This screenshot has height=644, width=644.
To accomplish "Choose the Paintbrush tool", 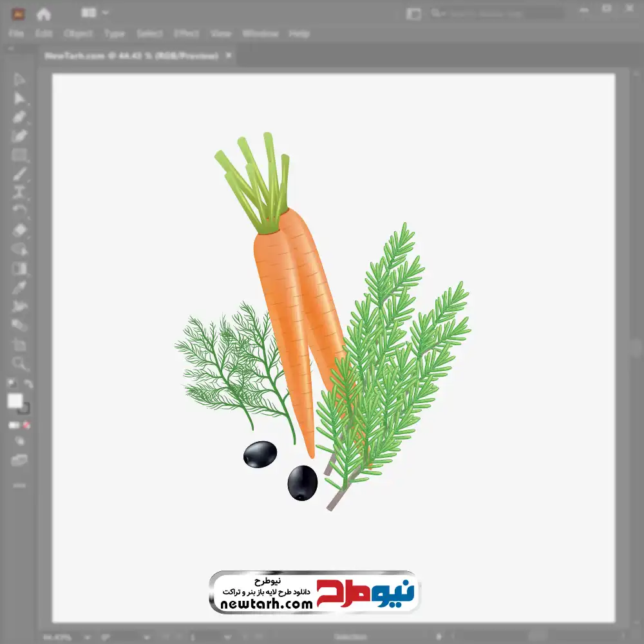I will [19, 174].
